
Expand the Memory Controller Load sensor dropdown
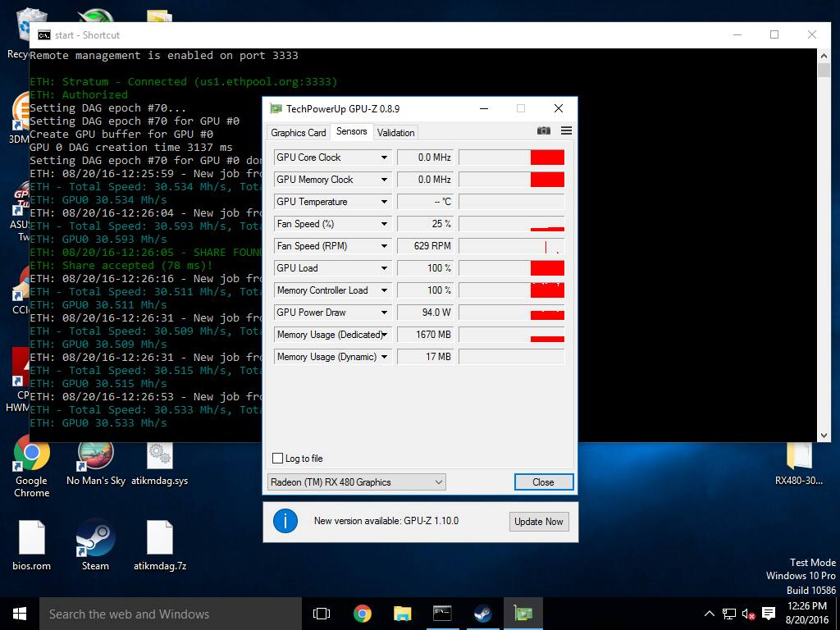(384, 290)
